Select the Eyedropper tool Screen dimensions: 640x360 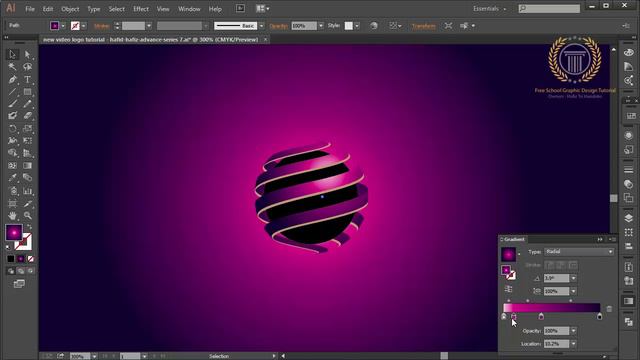[x=12, y=178]
